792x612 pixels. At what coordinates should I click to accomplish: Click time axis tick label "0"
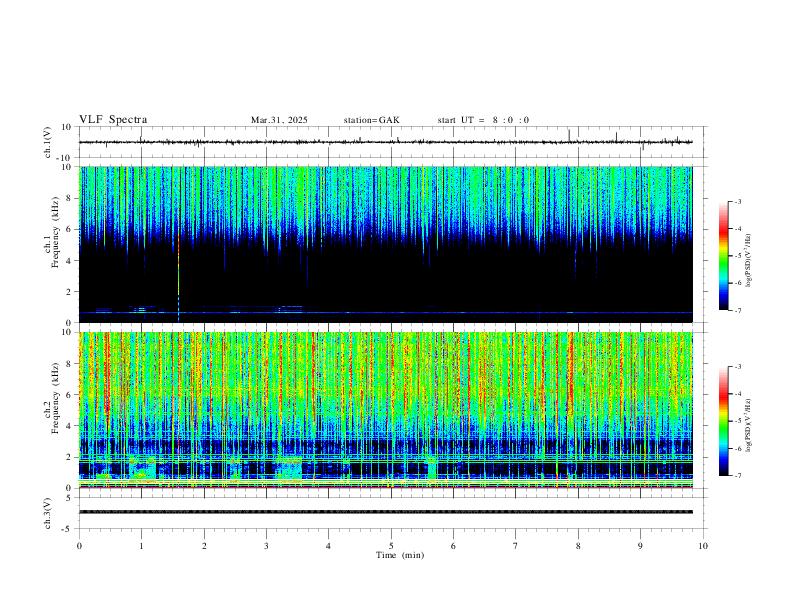[x=79, y=546]
